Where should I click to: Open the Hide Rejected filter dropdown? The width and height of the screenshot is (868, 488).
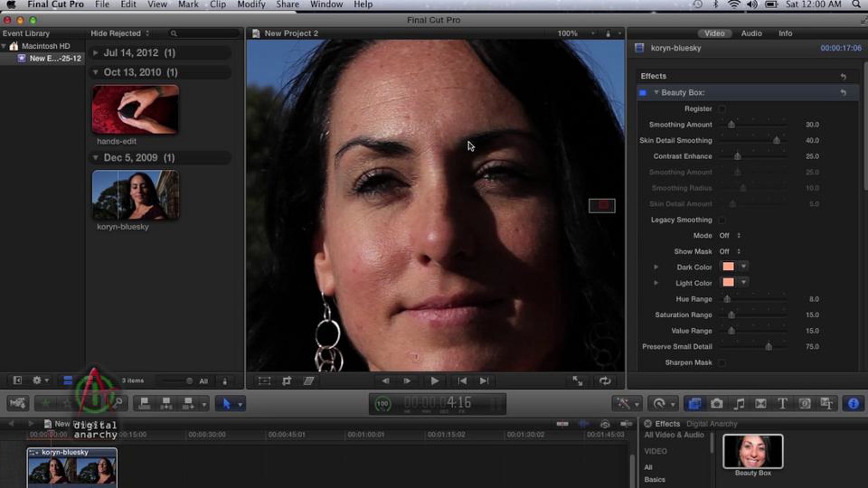tap(120, 33)
